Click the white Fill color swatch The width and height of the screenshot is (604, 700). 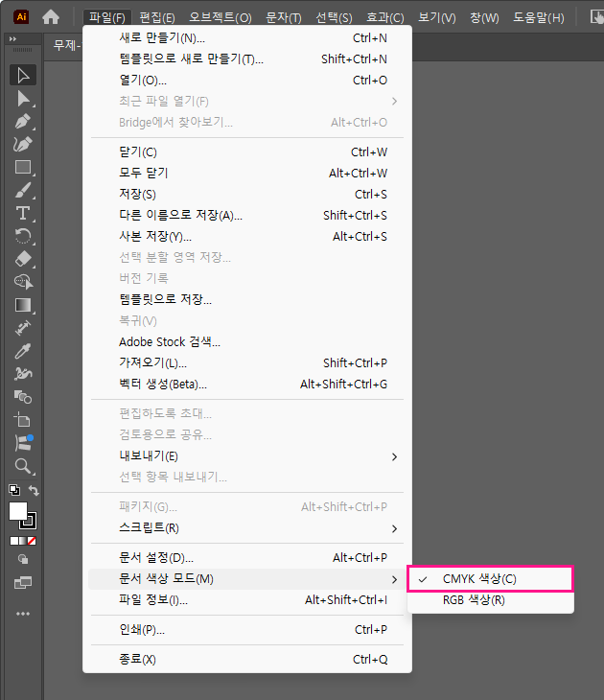pyautogui.click(x=17, y=511)
